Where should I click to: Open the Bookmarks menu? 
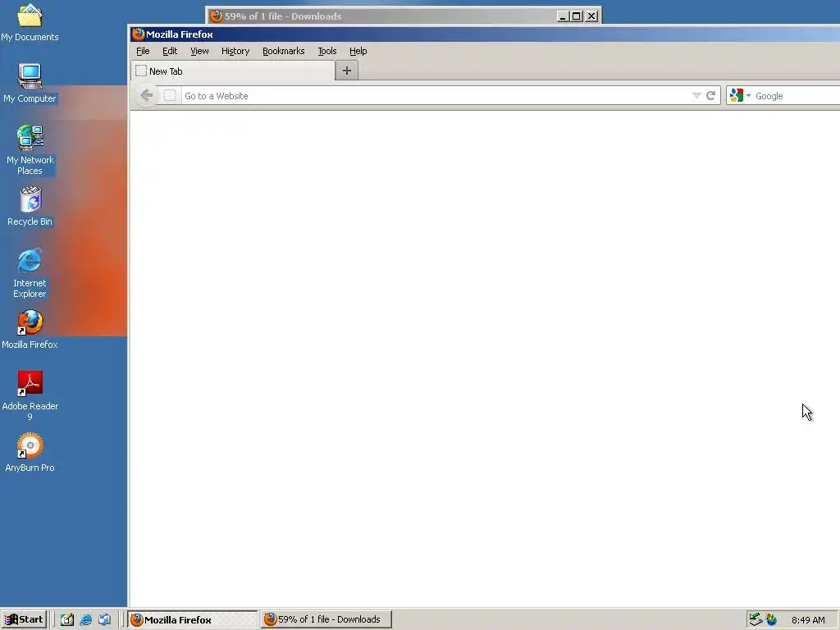point(283,51)
